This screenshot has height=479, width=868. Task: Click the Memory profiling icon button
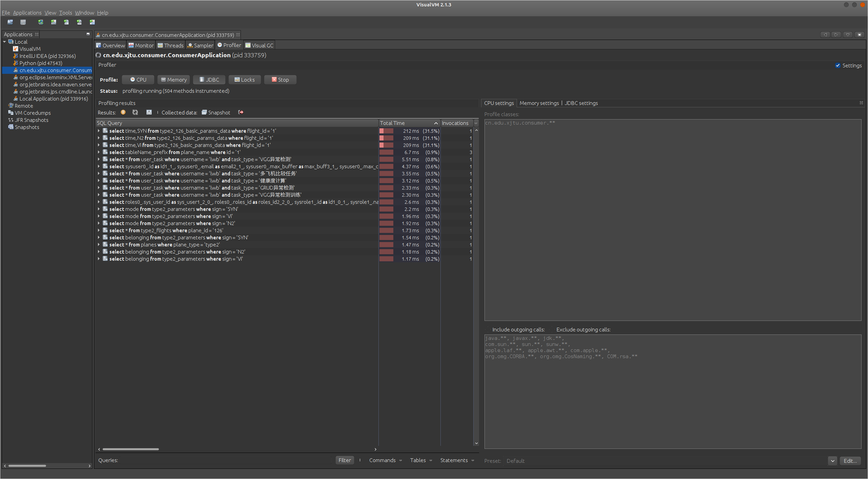(173, 79)
